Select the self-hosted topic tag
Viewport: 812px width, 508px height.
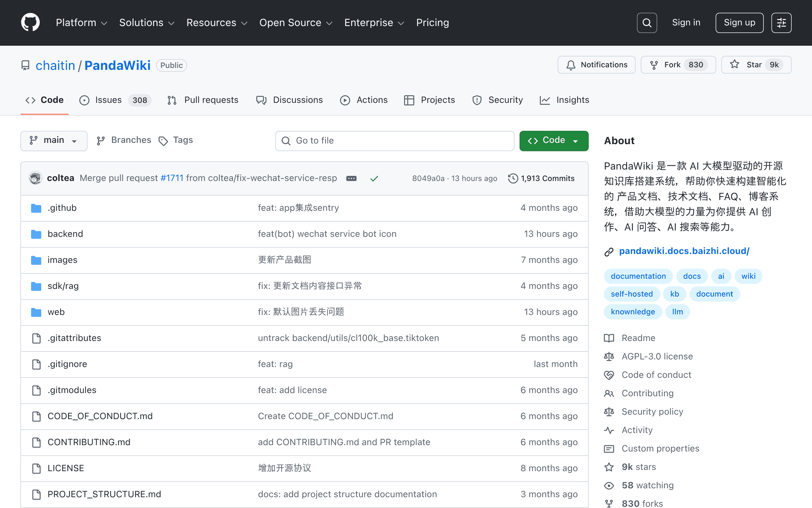click(x=632, y=294)
